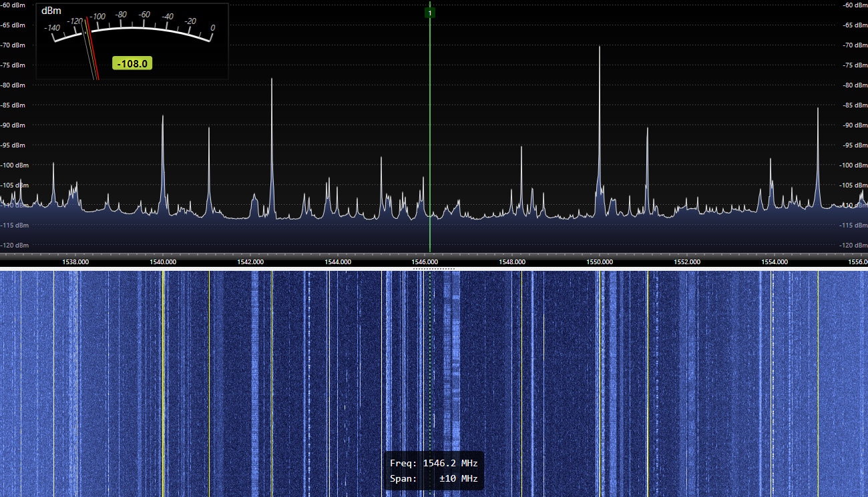Click the dotted splitter handle above waterfall

tap(434, 269)
